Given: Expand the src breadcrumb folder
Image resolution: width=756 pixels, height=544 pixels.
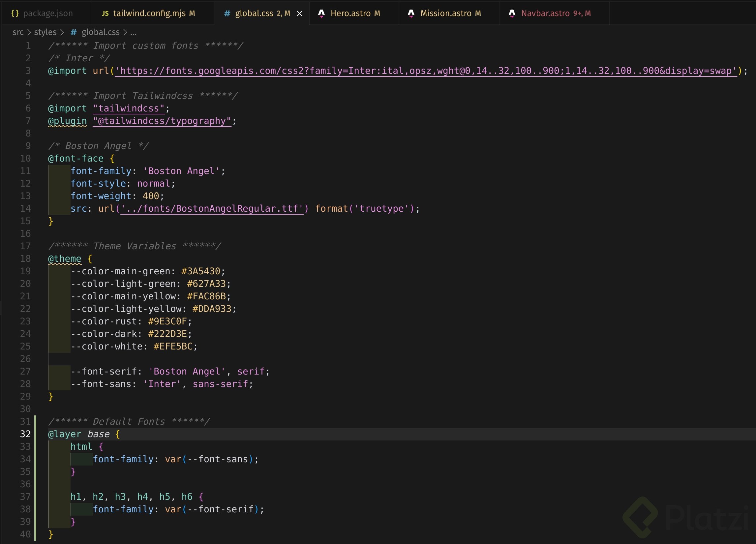Looking at the screenshot, I should coord(18,32).
